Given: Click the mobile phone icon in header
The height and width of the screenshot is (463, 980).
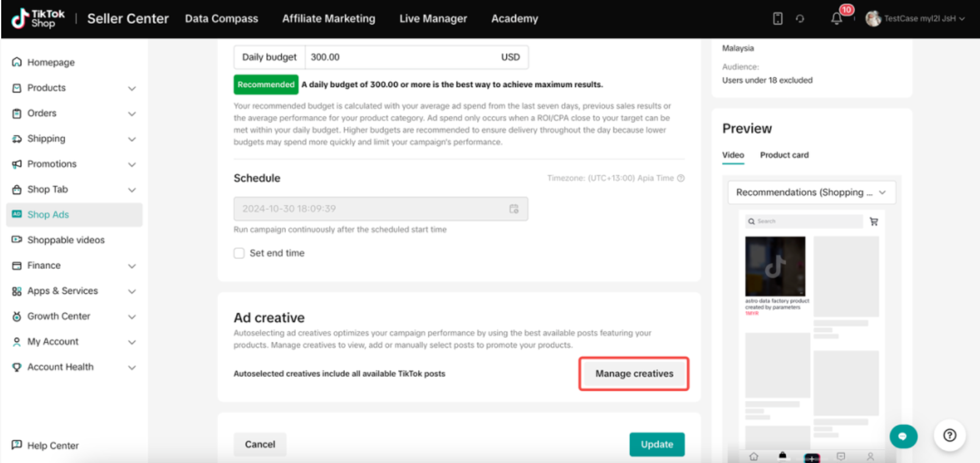Looking at the screenshot, I should tap(777, 19).
